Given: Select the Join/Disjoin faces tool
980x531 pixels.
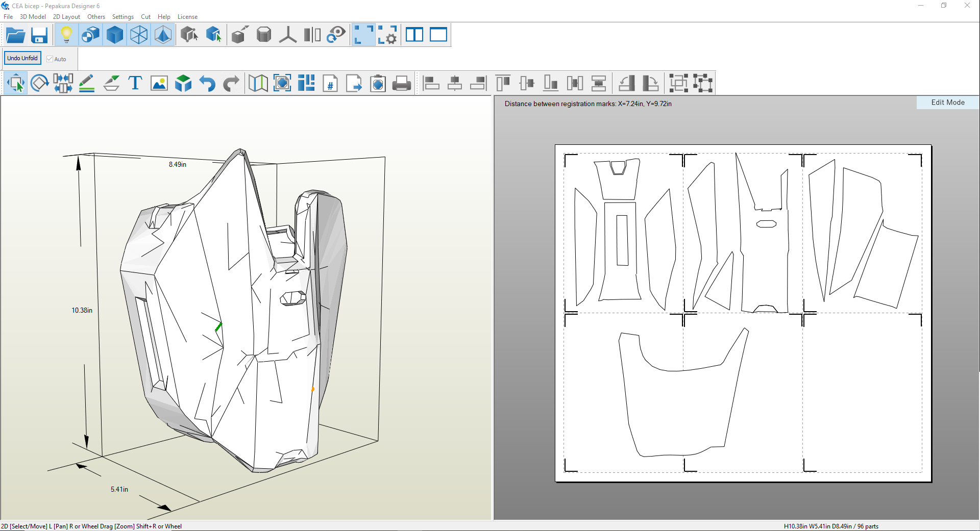Looking at the screenshot, I should click(x=63, y=83).
